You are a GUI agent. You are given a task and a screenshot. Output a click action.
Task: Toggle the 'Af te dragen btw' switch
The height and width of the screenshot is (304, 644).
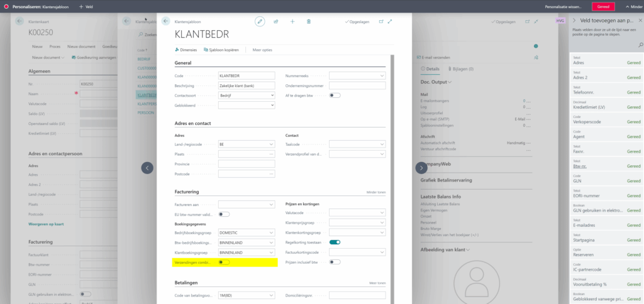tap(335, 95)
